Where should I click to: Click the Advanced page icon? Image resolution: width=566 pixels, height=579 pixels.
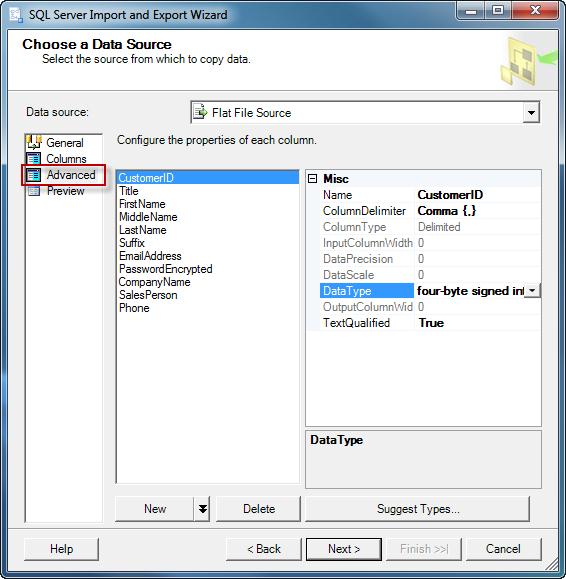34,175
